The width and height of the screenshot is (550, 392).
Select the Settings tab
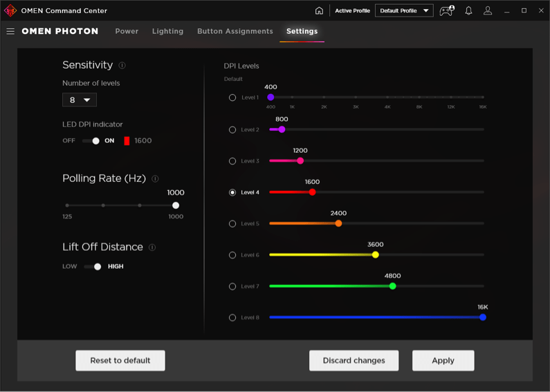tap(302, 31)
